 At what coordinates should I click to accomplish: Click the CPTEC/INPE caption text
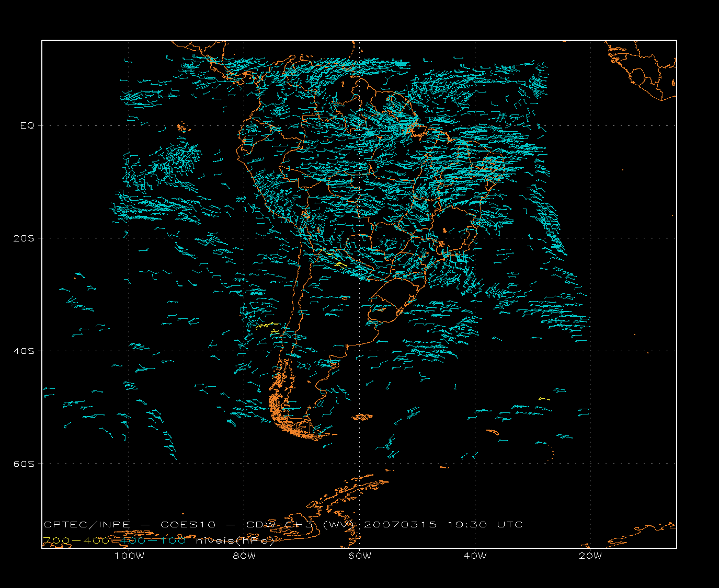pos(87,525)
